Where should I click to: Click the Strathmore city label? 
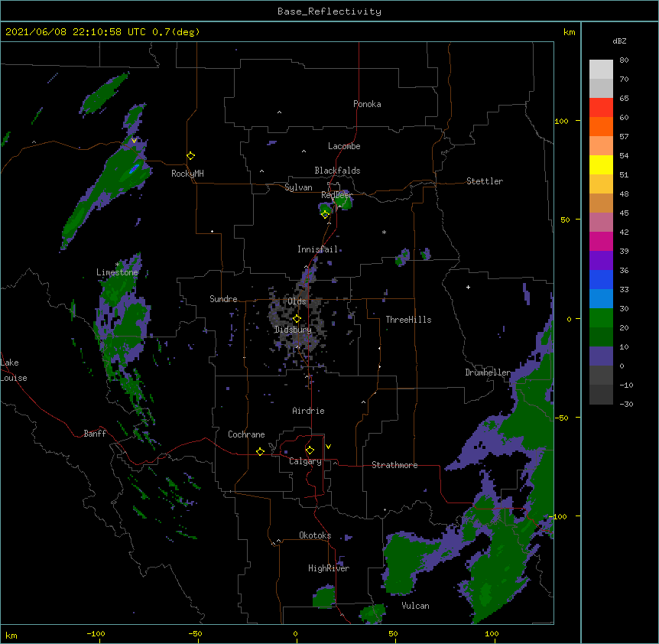pos(394,465)
